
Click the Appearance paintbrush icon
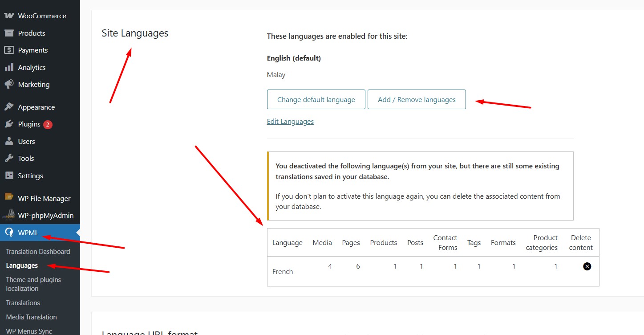click(x=9, y=107)
